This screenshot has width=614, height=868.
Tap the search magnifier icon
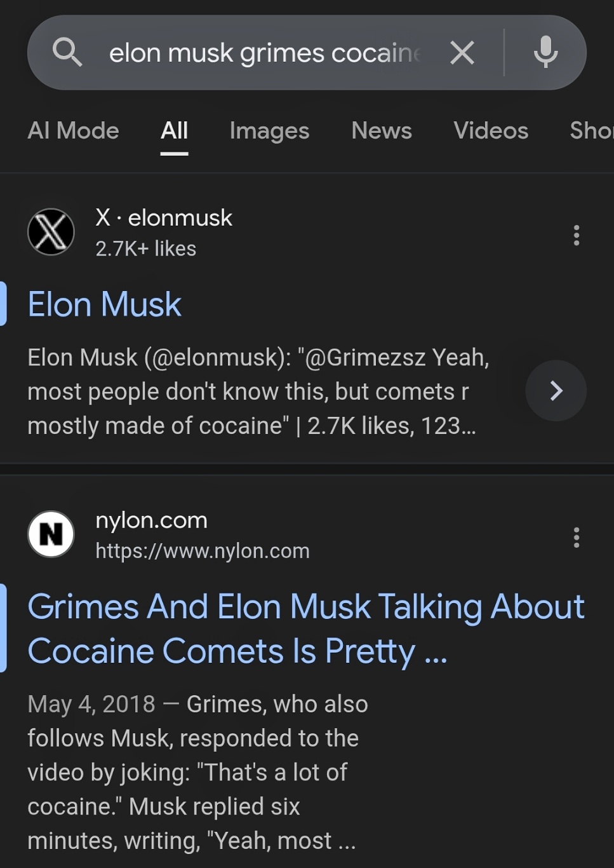pyautogui.click(x=67, y=52)
